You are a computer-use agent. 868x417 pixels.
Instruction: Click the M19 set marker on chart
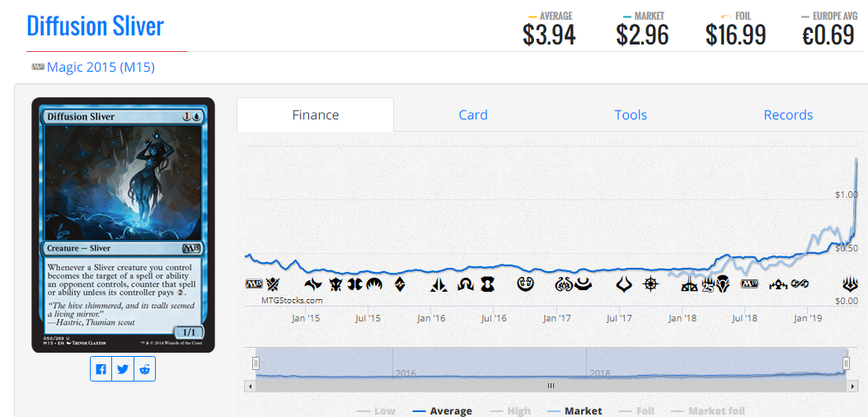coord(749,284)
